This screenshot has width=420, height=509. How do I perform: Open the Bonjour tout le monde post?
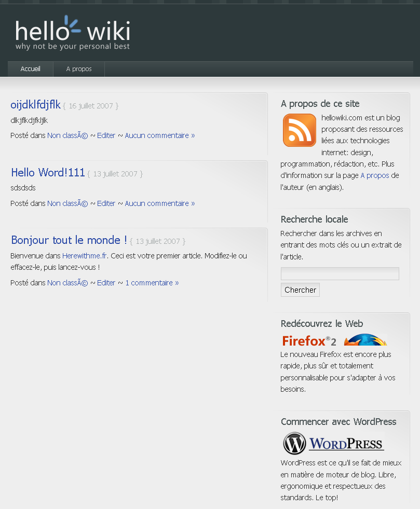(x=69, y=240)
